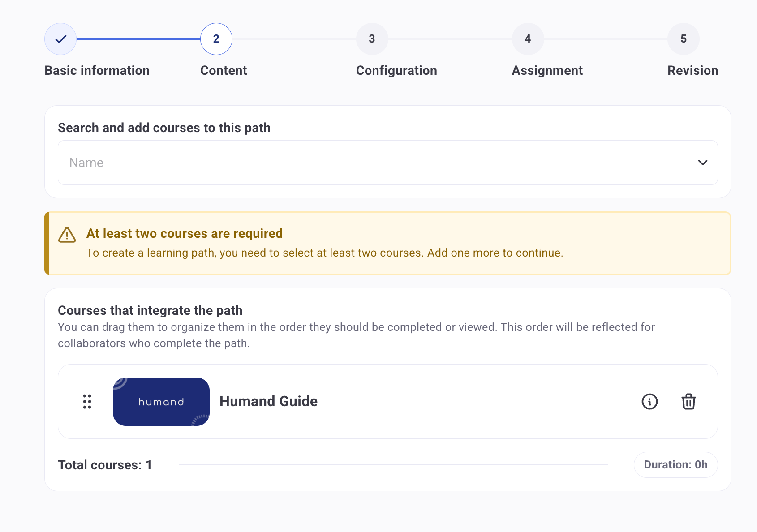Select the Content step label
Viewport: 757px width, 532px height.
click(224, 70)
